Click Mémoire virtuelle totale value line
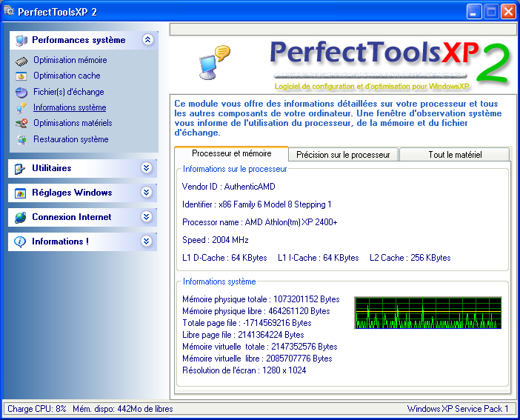This screenshot has height=420, width=520. 260,347
